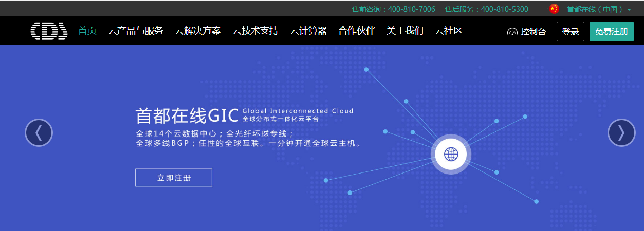Click the 立即注册 banner button
Viewport: 644px width, 231px height.
(x=174, y=178)
